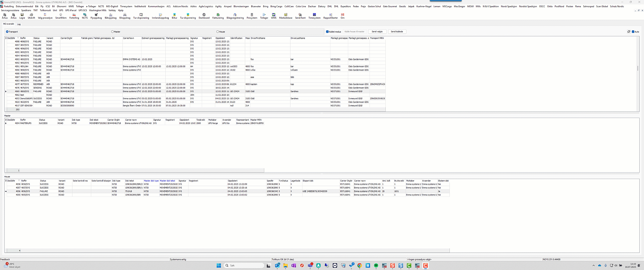
Task: Open the Tollager toolbar icon
Action: pyautogui.click(x=264, y=16)
